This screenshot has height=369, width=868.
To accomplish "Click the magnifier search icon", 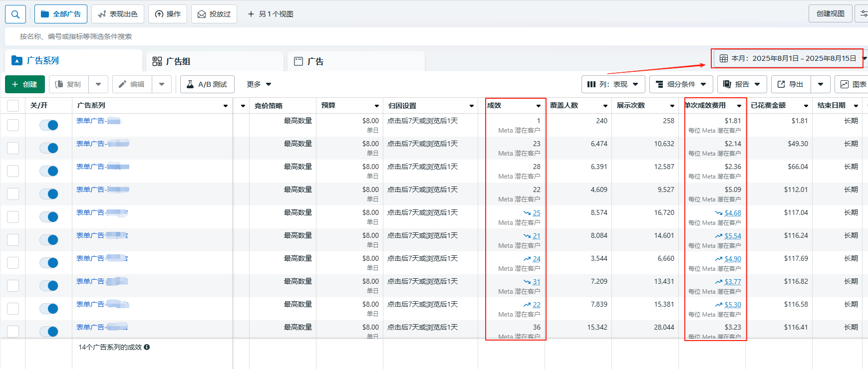I will tap(15, 14).
